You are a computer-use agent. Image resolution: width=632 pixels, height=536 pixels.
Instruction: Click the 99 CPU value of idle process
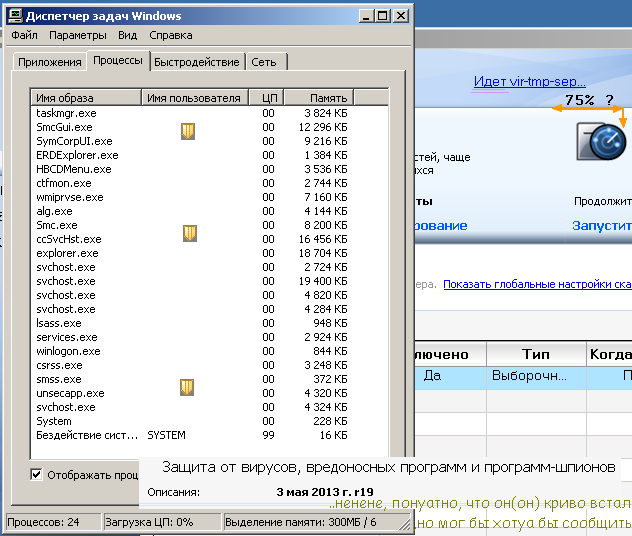tap(268, 435)
